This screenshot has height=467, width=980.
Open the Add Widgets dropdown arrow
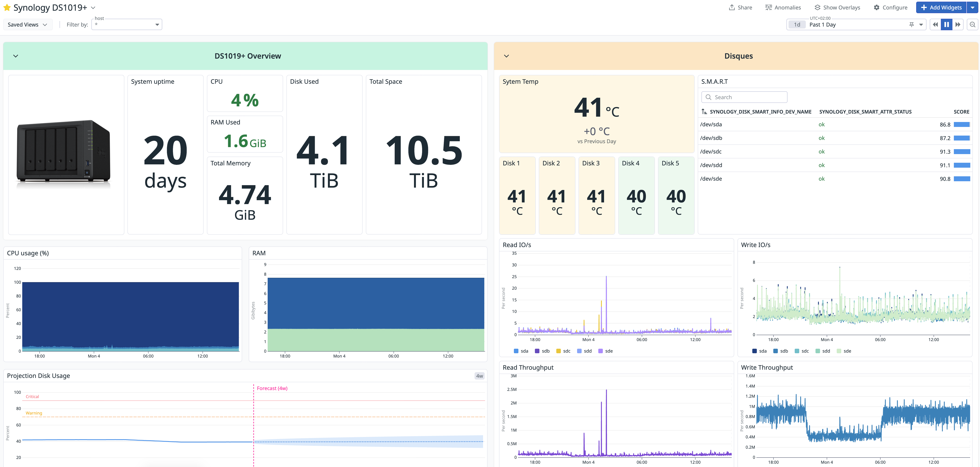click(x=972, y=8)
